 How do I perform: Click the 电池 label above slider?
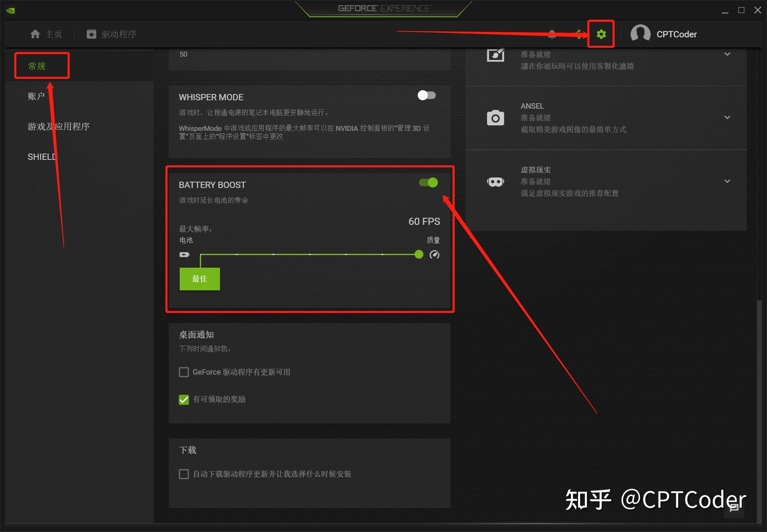(186, 240)
